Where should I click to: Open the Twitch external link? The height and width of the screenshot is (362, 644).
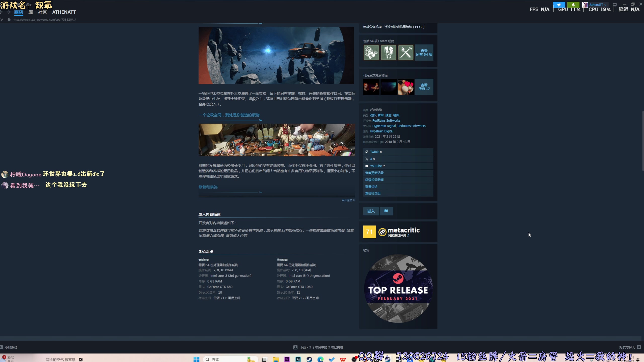[398, 152]
